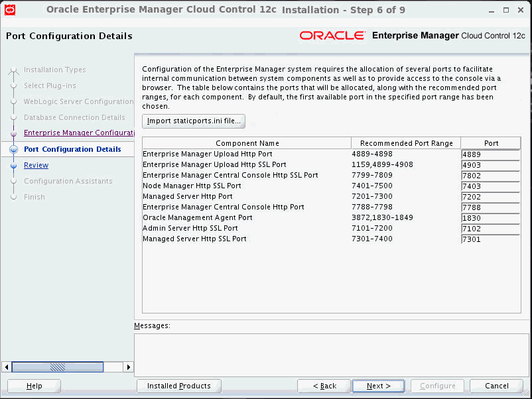Edit Upload Http SSL Port field 4903
532x399 pixels.
[x=491, y=165]
